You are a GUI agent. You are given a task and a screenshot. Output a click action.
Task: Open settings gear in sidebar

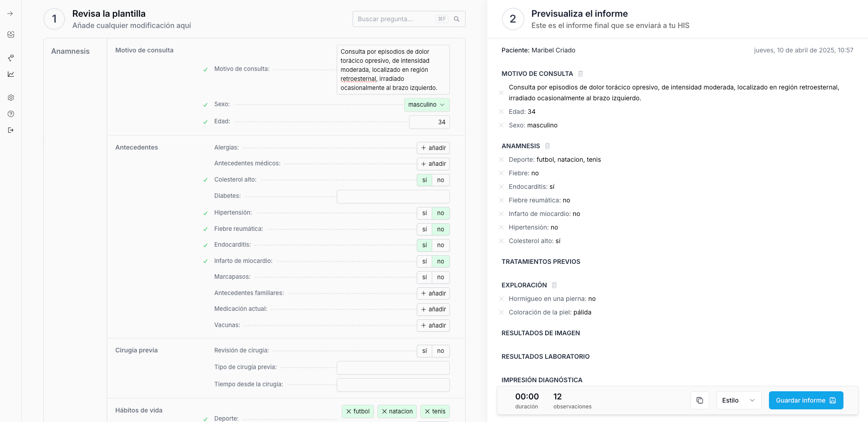tap(11, 98)
